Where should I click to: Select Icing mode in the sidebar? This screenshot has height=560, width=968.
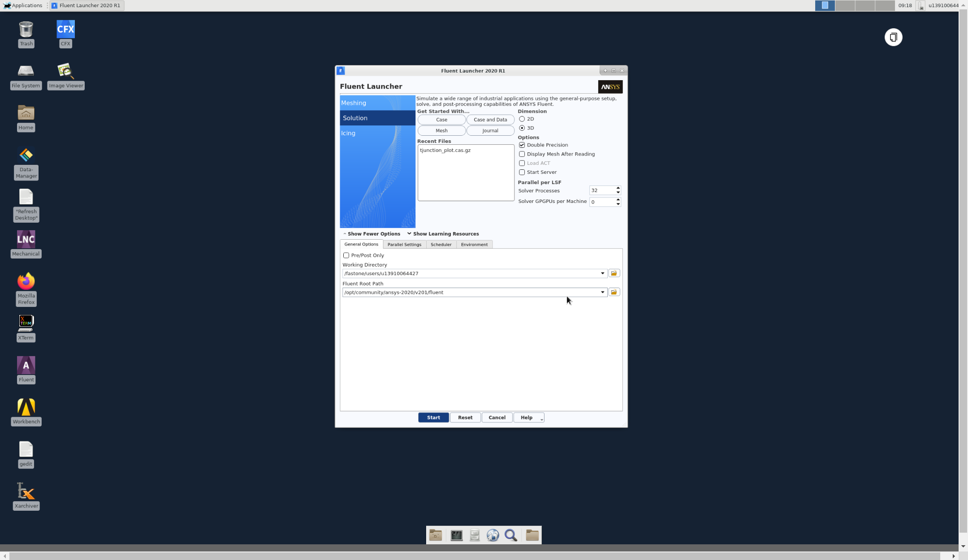coord(377,134)
